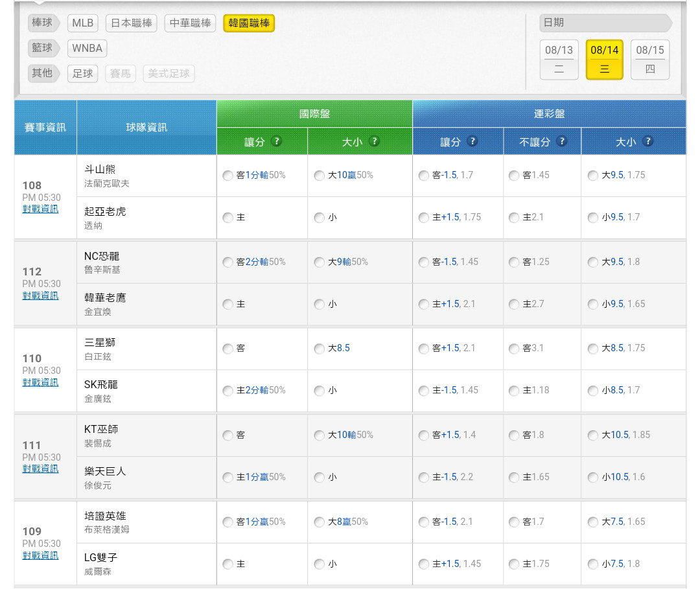Pick 主2.1 moneyline for 起亞老虎
Viewport: 700px width, 589px height.
514,217
